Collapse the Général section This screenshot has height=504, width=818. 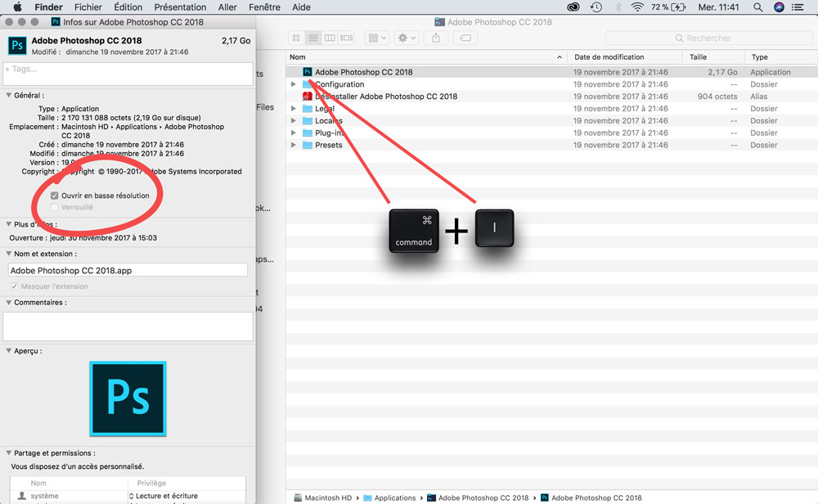(8, 96)
